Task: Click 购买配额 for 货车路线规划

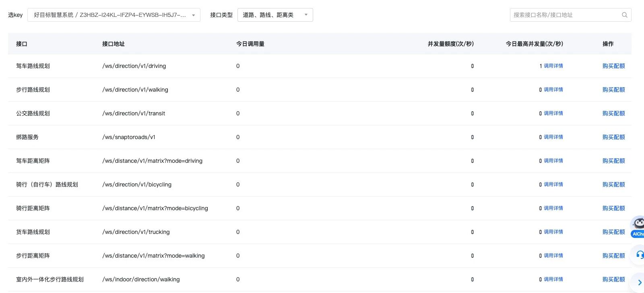Action: tap(614, 232)
